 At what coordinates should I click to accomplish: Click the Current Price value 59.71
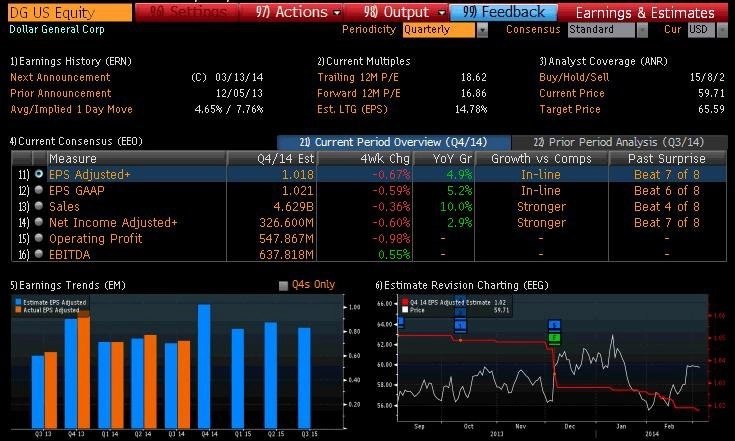coord(712,93)
